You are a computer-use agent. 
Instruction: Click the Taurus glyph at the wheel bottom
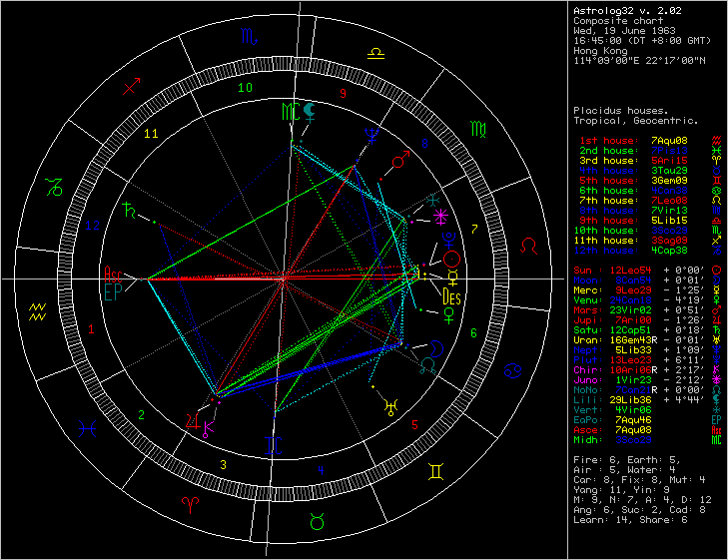click(x=318, y=520)
